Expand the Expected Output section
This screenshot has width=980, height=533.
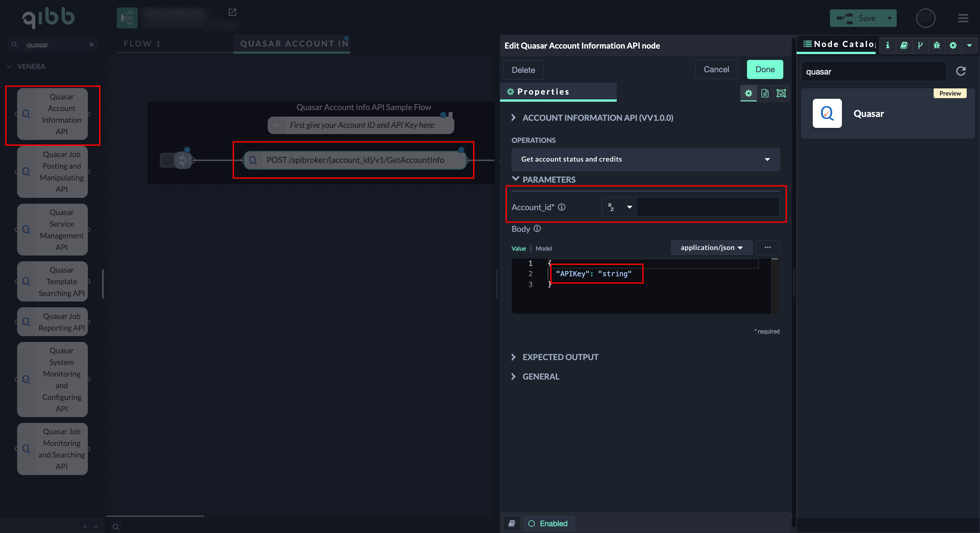(x=560, y=357)
